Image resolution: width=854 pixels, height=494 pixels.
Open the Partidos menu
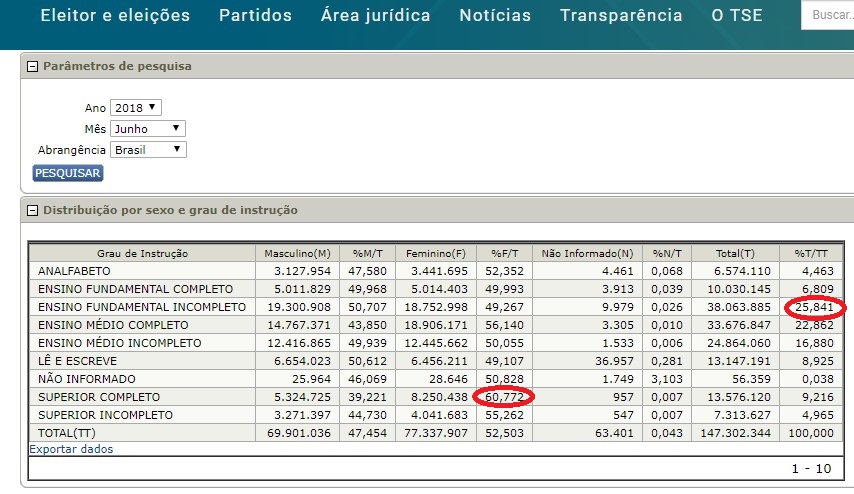255,16
